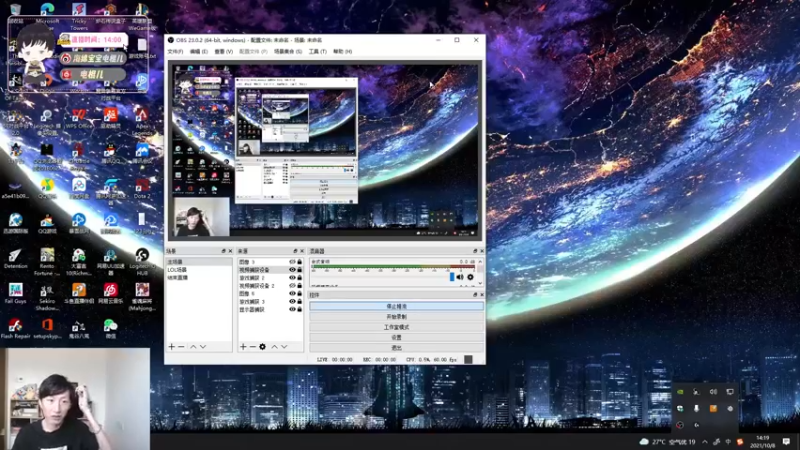Adjust the blue mixer volume slider handle
Viewport: 800px width, 450px height.
(x=452, y=277)
